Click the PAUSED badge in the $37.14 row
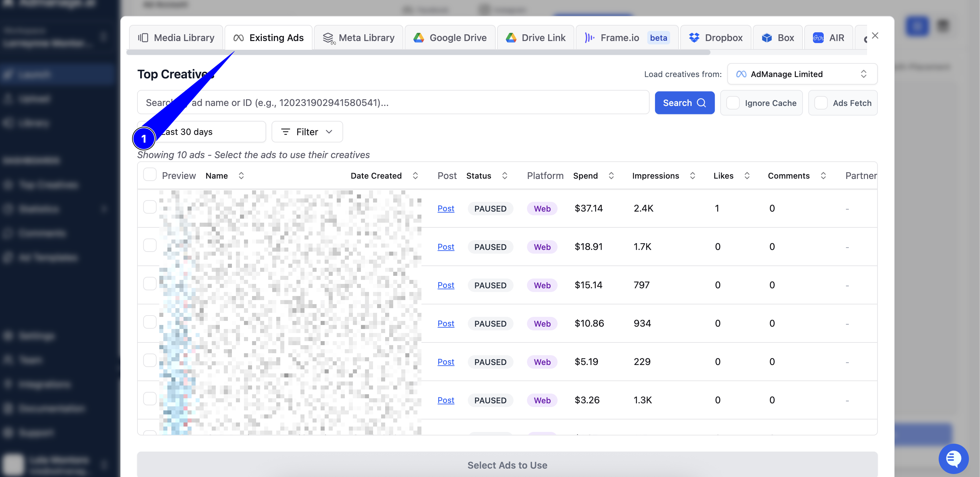The image size is (980, 477). tap(490, 209)
